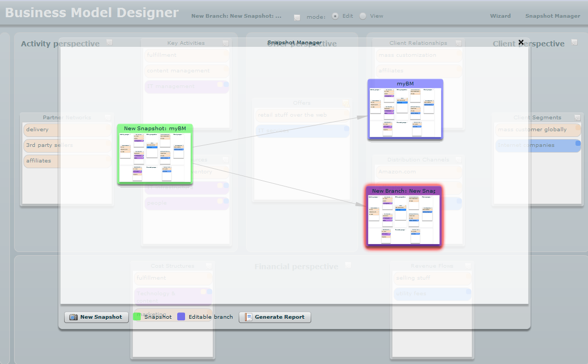588x364 pixels.
Task: Select the Edit mode radio button
Action: pyautogui.click(x=335, y=16)
